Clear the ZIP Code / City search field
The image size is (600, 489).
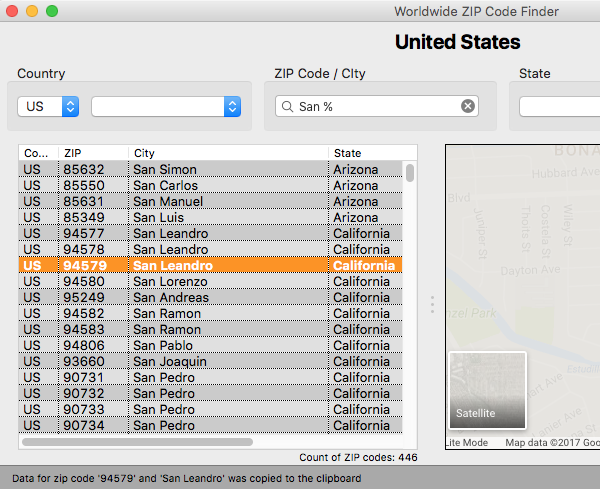click(468, 106)
